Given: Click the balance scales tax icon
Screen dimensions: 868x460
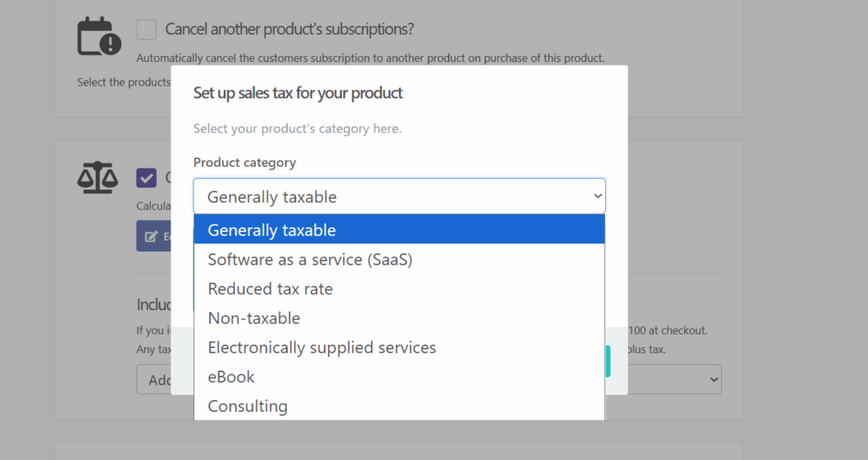Looking at the screenshot, I should click(x=98, y=176).
